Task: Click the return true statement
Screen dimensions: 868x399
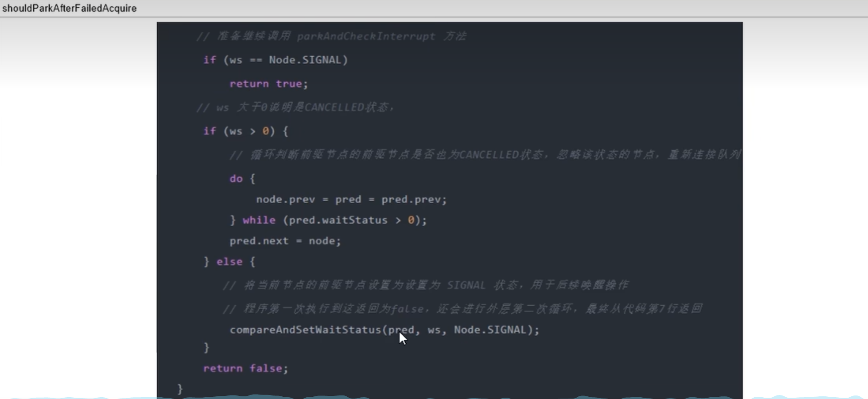Action: point(267,84)
